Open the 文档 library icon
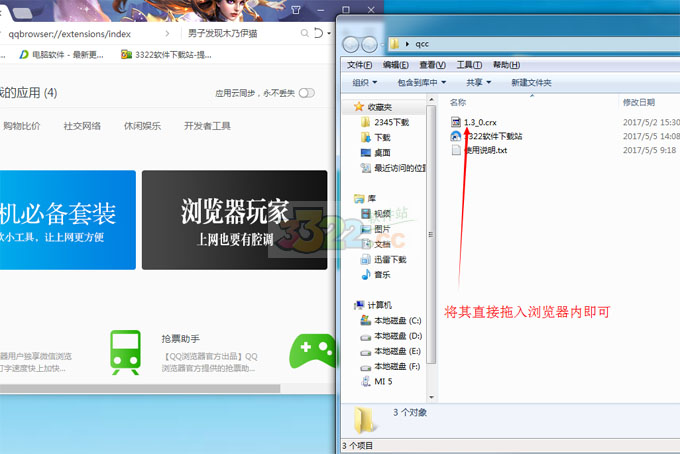 pos(366,244)
